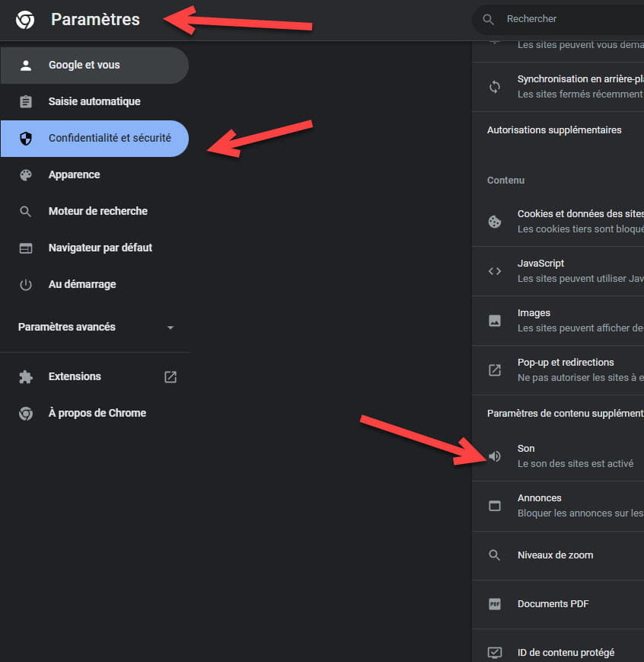Expand Paramètres de contenu supplémentaires section
Viewport: 644px width, 662px height.
point(565,413)
